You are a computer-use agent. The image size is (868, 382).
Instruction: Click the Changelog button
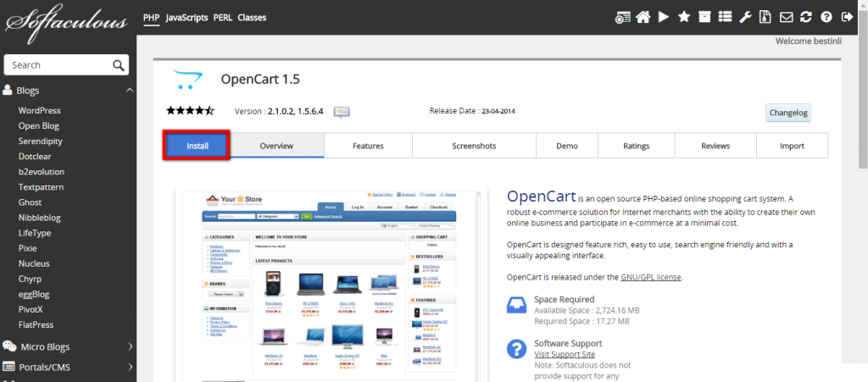(x=788, y=113)
